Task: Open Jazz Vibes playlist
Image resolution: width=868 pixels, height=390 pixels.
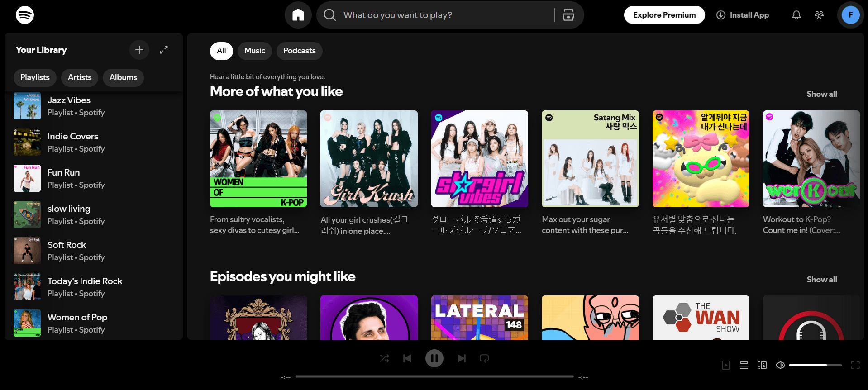Action: (x=94, y=106)
